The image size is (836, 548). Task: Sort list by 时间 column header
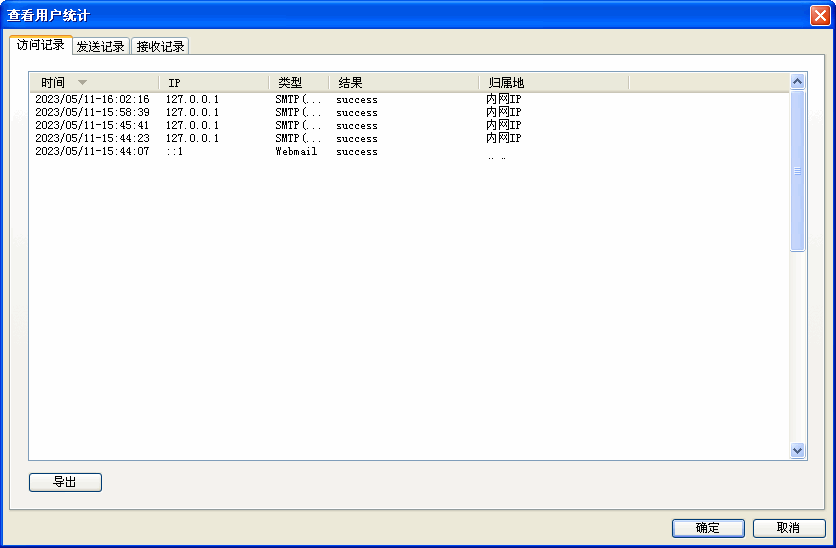pyautogui.click(x=54, y=83)
